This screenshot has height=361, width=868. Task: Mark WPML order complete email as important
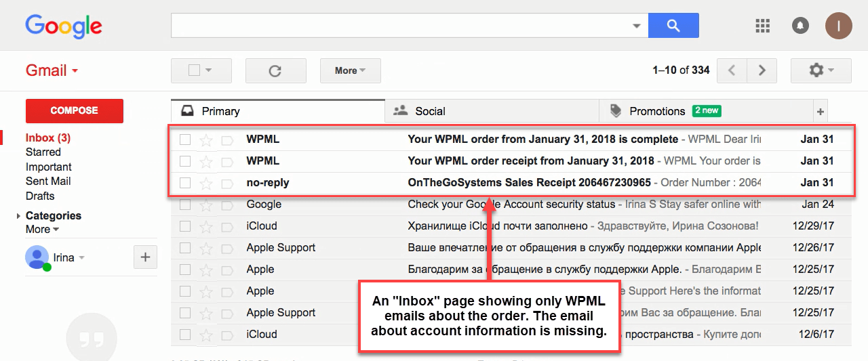pyautogui.click(x=227, y=140)
